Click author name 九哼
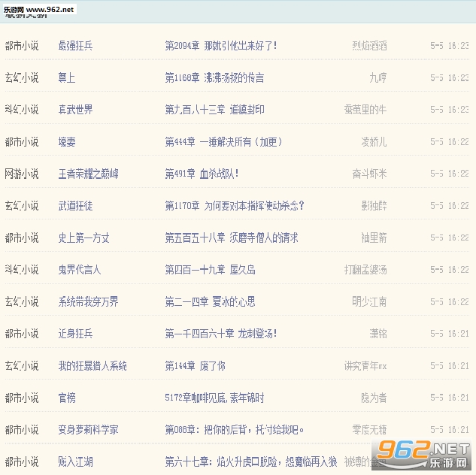The height and width of the screenshot is (475, 476). (x=378, y=78)
